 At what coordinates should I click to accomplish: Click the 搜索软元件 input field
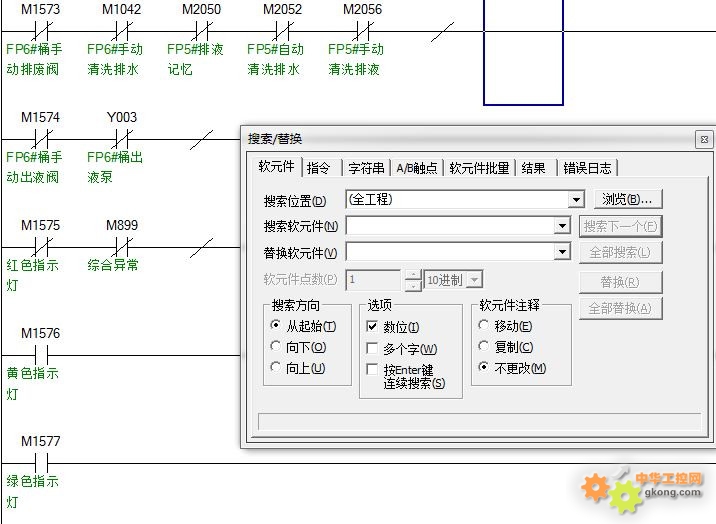450,226
